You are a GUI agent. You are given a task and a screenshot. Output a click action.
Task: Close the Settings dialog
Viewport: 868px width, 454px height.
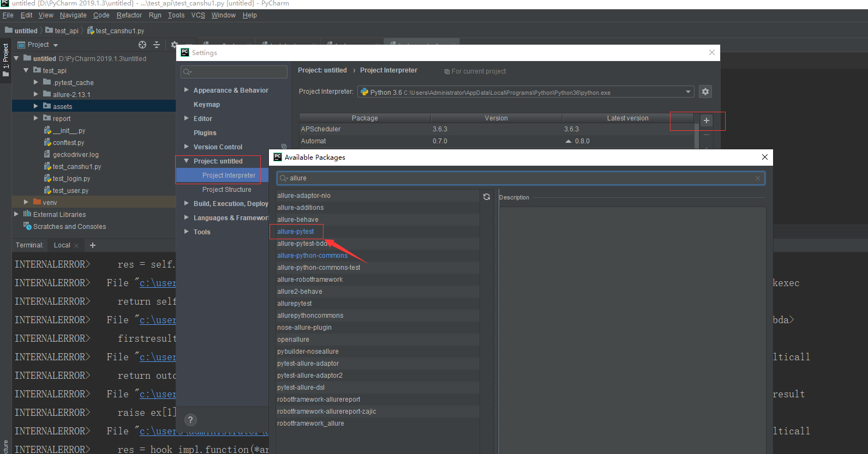click(x=712, y=52)
